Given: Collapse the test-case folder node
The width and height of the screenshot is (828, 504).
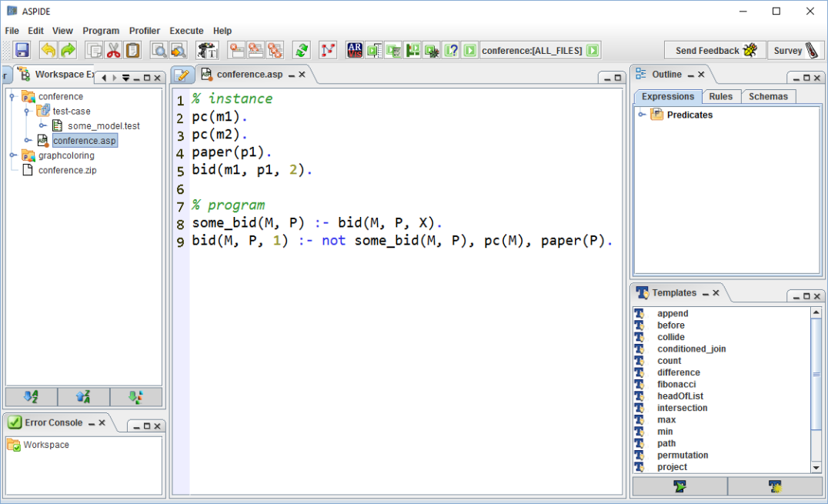Looking at the screenshot, I should pos(27,111).
